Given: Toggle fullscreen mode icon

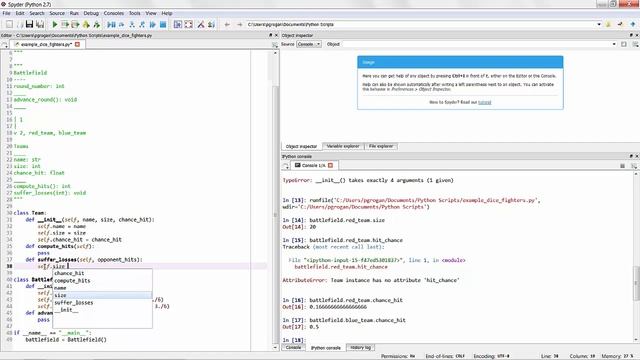Looking at the screenshot, I should pos(188,24).
